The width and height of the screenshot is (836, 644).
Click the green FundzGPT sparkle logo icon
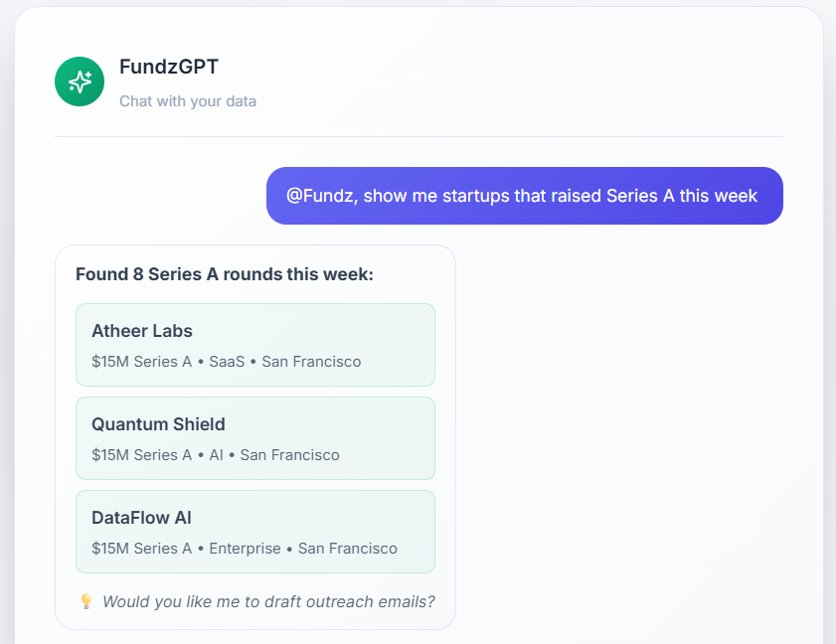click(80, 81)
